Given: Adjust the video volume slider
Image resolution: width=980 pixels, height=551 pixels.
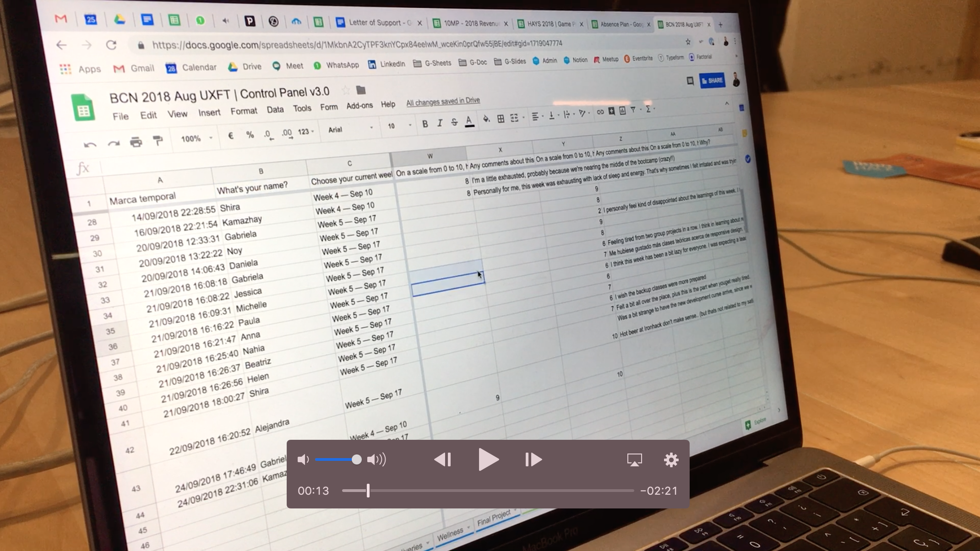Looking at the screenshot, I should coord(338,459).
